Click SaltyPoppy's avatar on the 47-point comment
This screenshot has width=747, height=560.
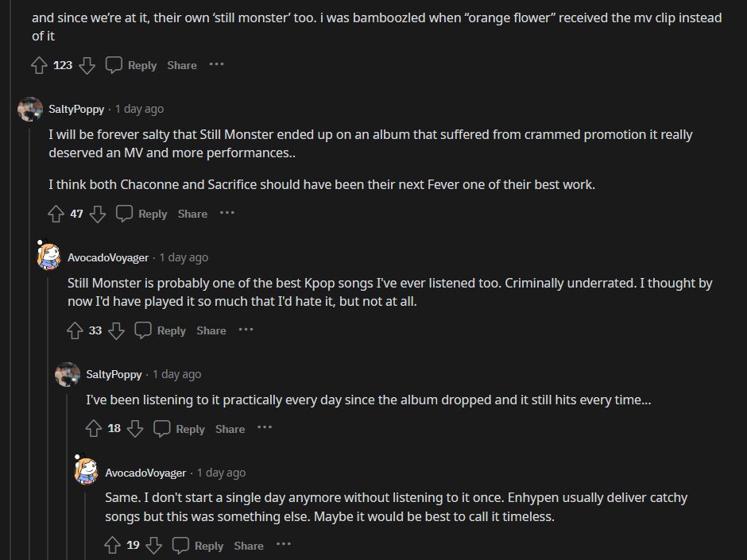tap(30, 110)
